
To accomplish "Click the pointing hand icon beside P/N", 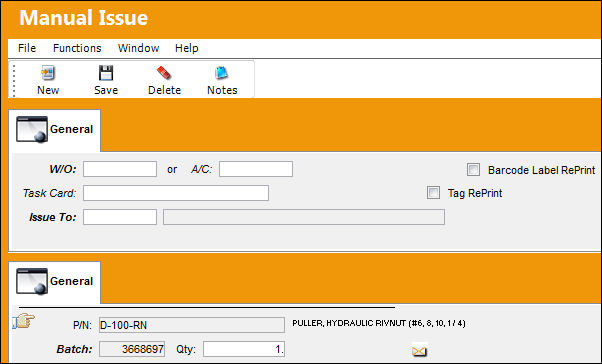I will [x=23, y=321].
